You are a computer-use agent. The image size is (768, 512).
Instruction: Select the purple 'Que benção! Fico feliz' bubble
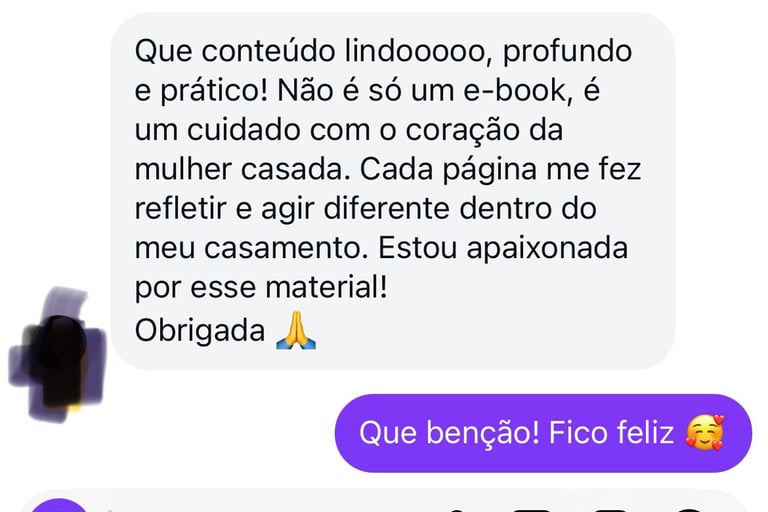[543, 433]
